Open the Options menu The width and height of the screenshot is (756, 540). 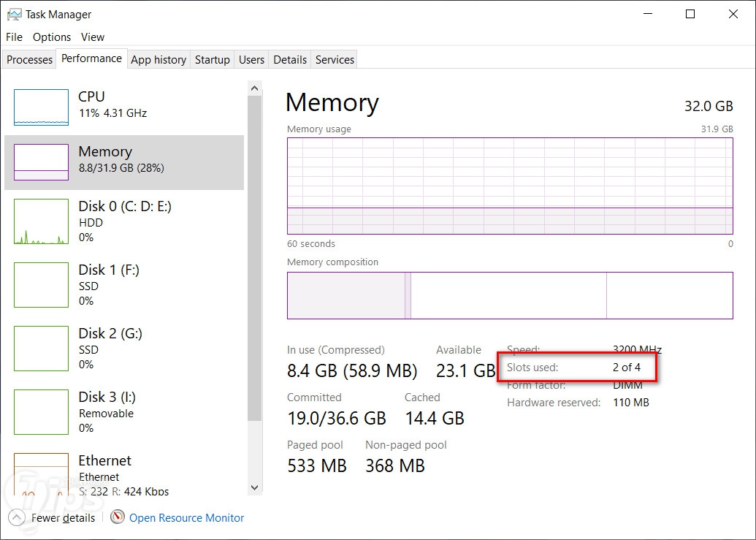point(52,37)
